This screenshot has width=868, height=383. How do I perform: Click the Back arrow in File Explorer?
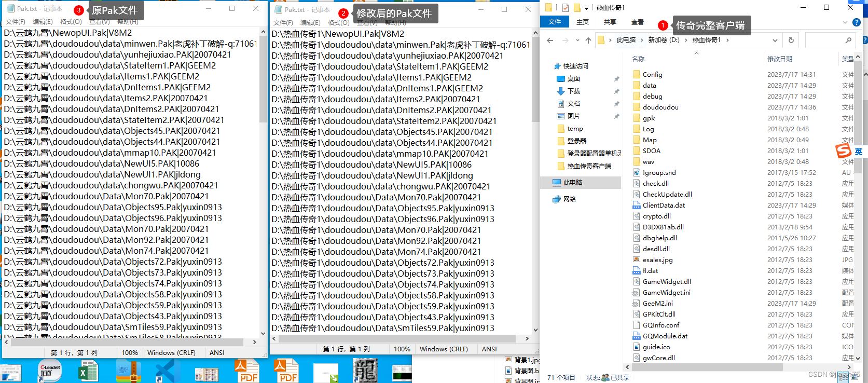click(550, 40)
